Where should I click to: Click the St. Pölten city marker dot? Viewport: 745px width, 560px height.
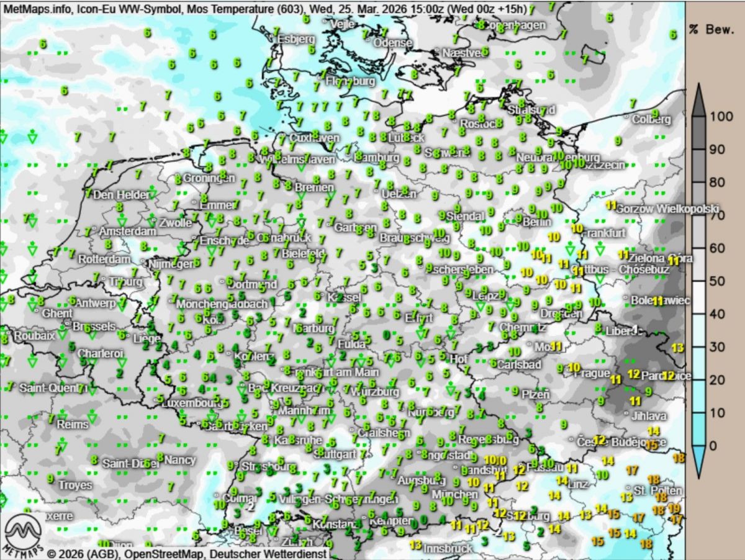pos(629,488)
